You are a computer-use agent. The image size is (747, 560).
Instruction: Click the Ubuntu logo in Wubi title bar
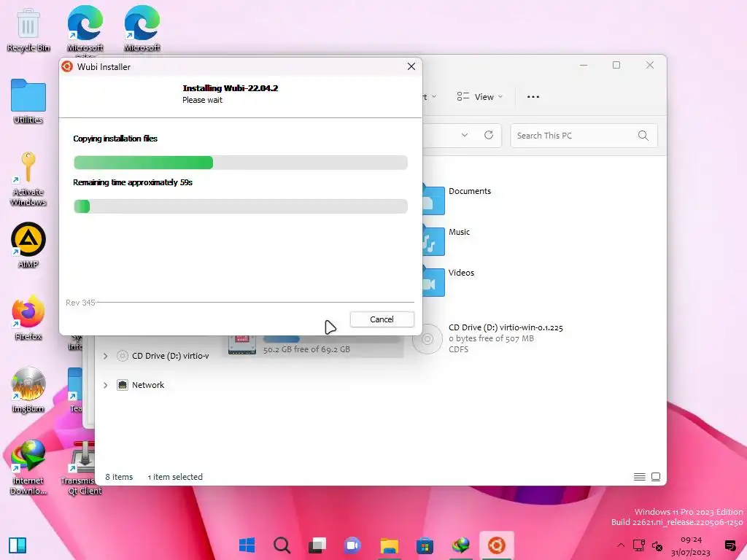[67, 66]
